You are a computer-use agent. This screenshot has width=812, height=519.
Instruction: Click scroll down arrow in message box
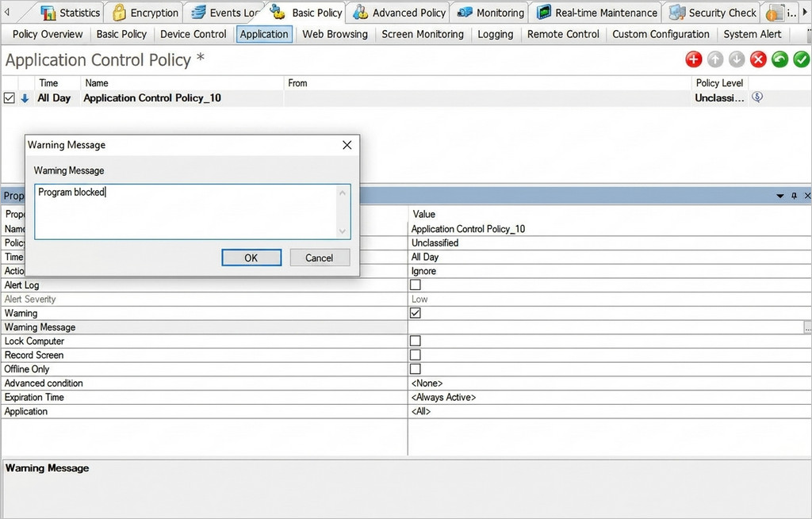343,231
